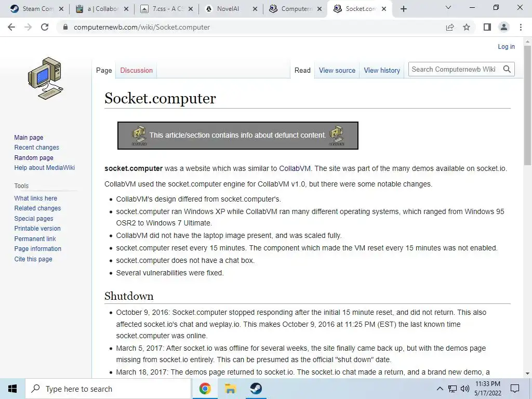532x399 pixels.
Task: Open Steam from the taskbar
Action: tap(256, 389)
